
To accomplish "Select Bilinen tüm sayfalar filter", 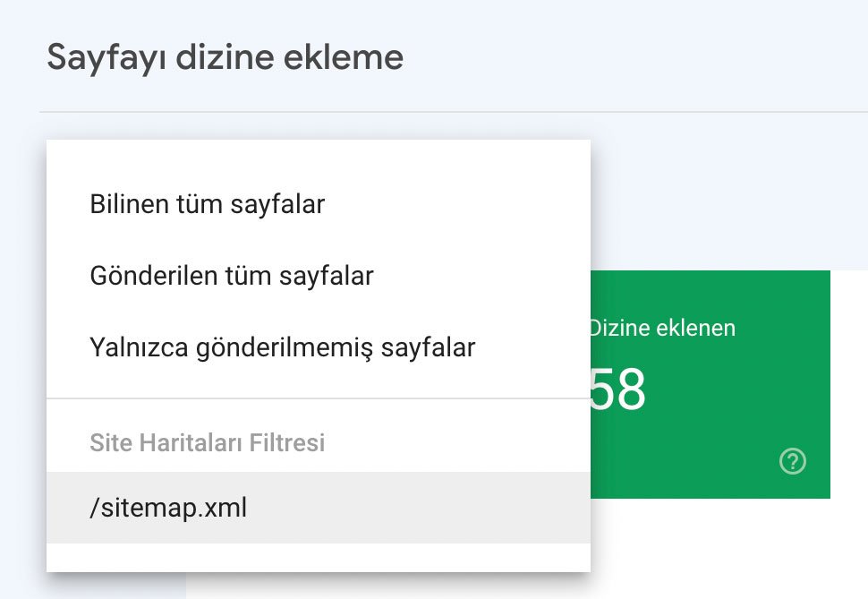I will tap(207, 204).
